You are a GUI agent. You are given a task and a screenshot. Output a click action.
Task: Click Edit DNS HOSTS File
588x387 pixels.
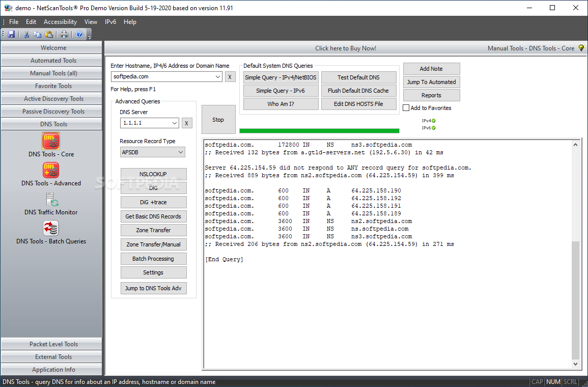(358, 104)
